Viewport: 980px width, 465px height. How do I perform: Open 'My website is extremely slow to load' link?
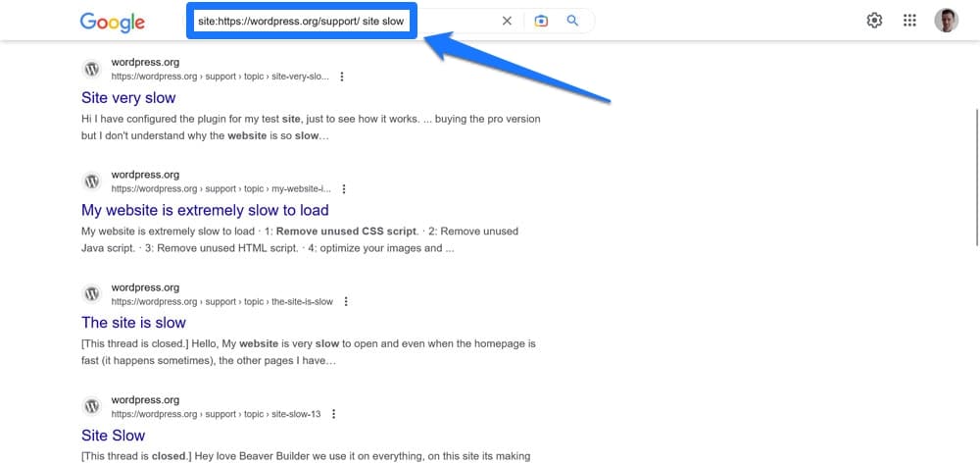[x=205, y=210]
